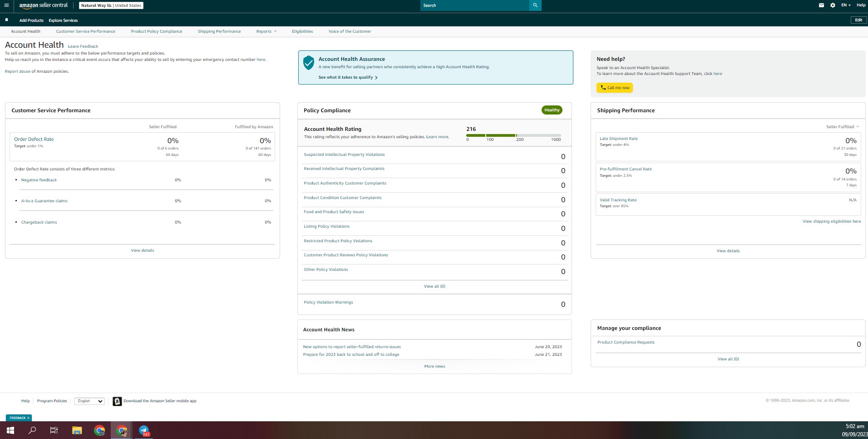Open A-to-z Guarantee claims link

point(44,201)
